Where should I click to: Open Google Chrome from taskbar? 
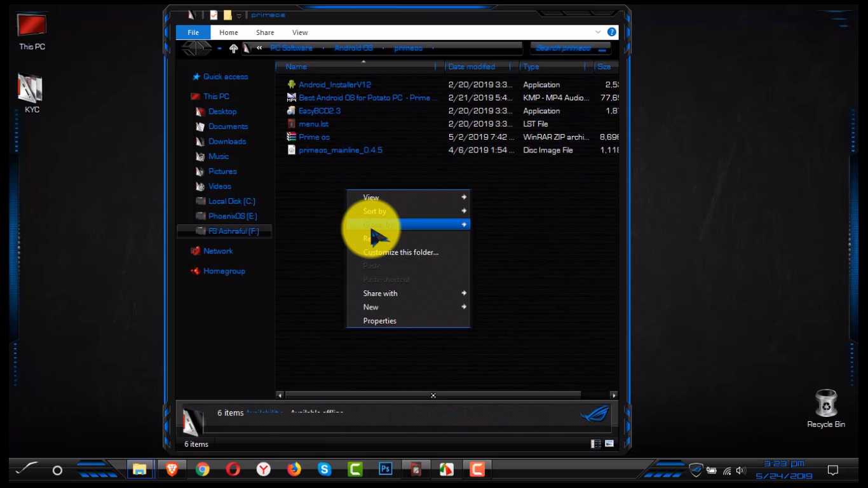pos(202,470)
